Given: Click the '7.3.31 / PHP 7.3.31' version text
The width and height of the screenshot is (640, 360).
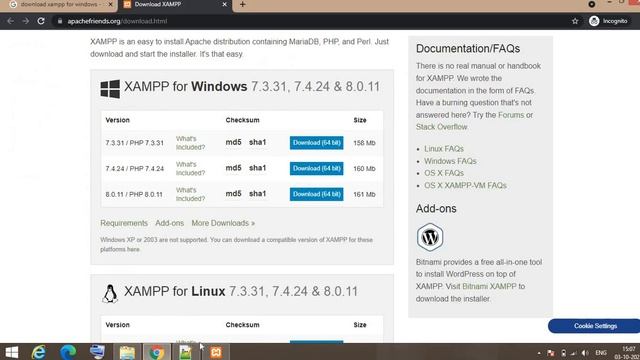Looking at the screenshot, I should coord(135,143).
